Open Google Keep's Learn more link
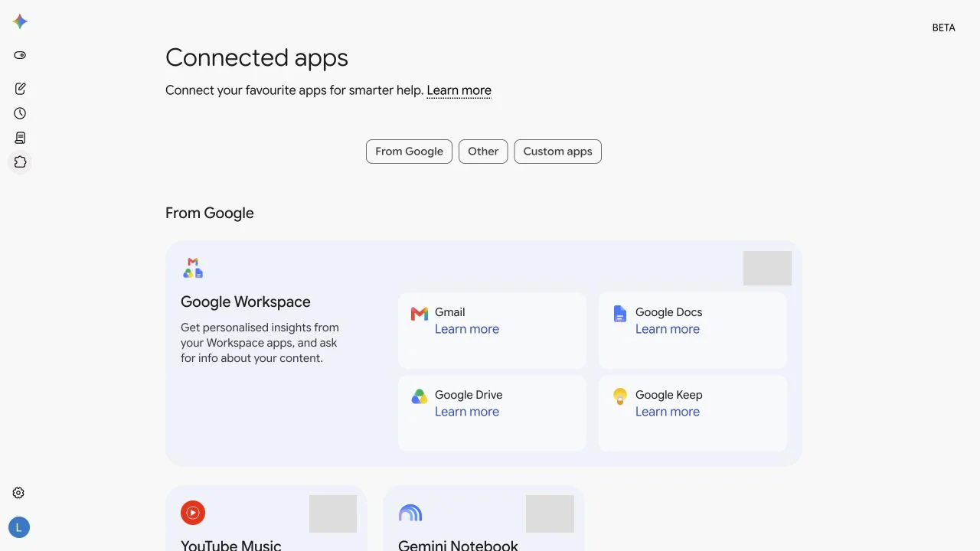Screen dimensions: 980x551 point(668,412)
